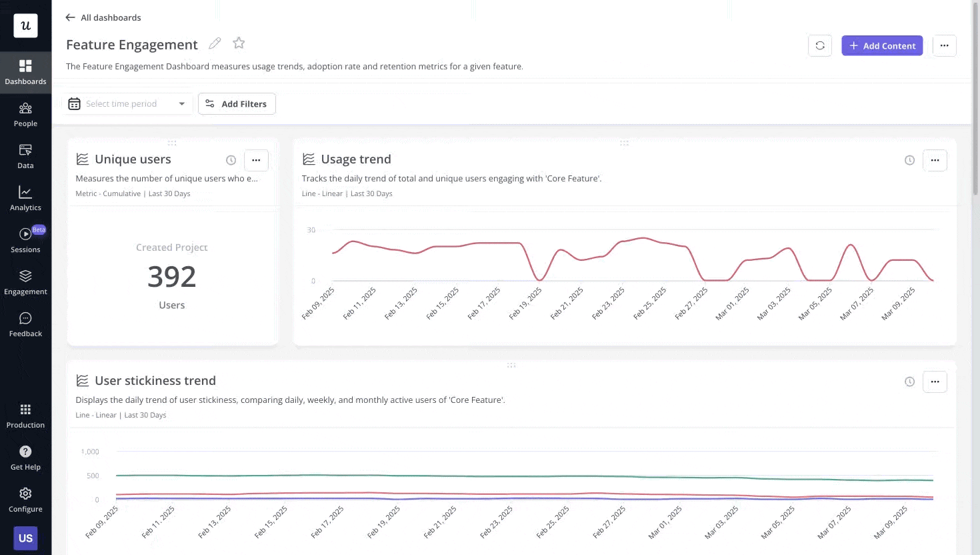Switch the Production environment in sidebar
The width and height of the screenshot is (980, 555).
tap(25, 415)
